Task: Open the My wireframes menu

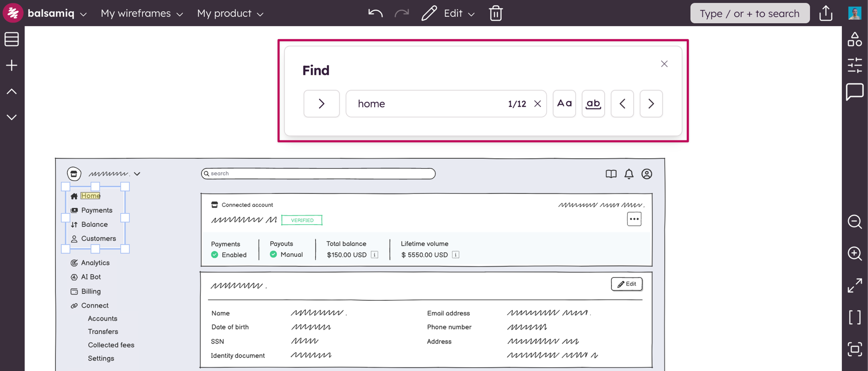Action: (142, 13)
